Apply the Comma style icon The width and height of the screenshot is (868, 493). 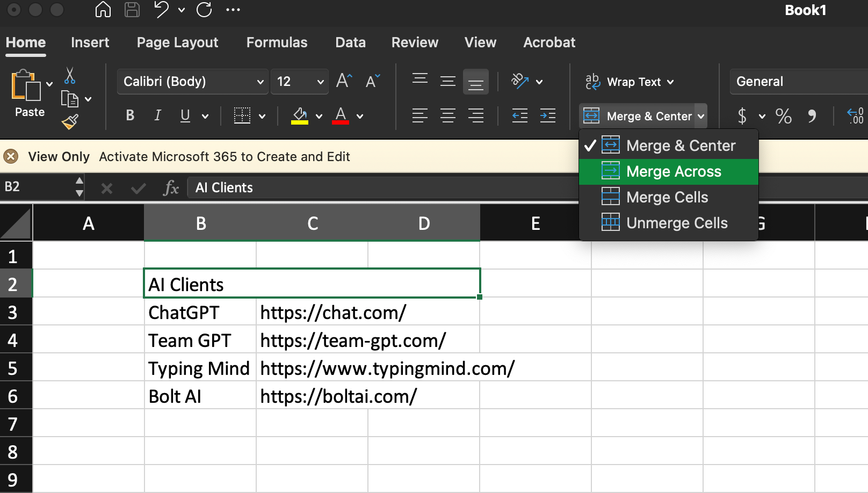coord(812,115)
